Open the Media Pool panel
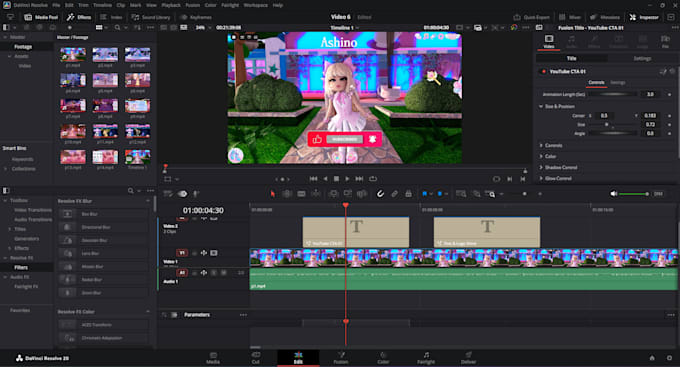This screenshot has height=367, width=680. [41, 17]
